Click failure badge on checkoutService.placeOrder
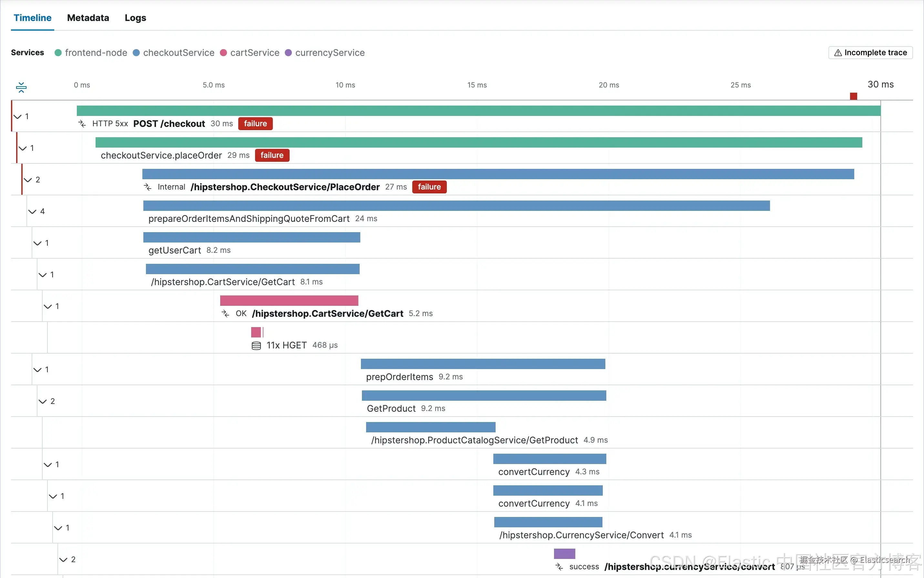Screen dimensions: 924x578 click(x=272, y=155)
